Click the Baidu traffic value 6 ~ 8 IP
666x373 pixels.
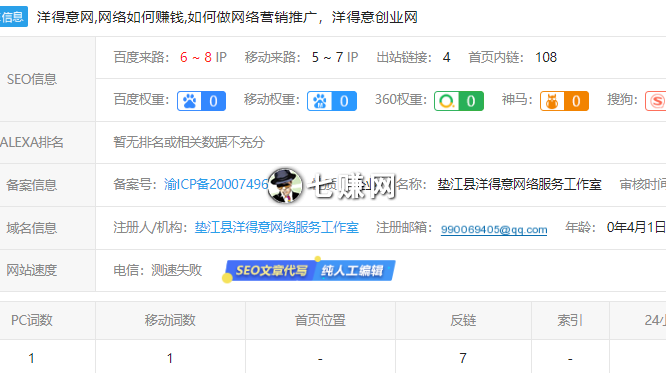pos(203,57)
